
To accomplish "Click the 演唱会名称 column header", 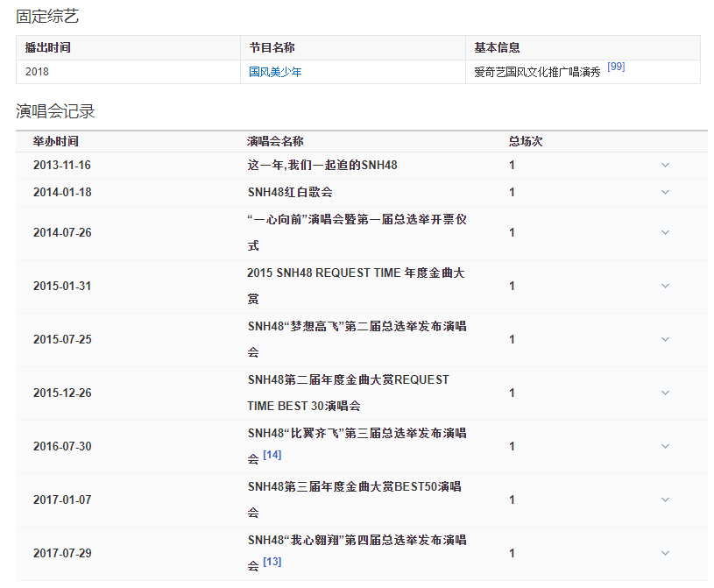I will (275, 141).
